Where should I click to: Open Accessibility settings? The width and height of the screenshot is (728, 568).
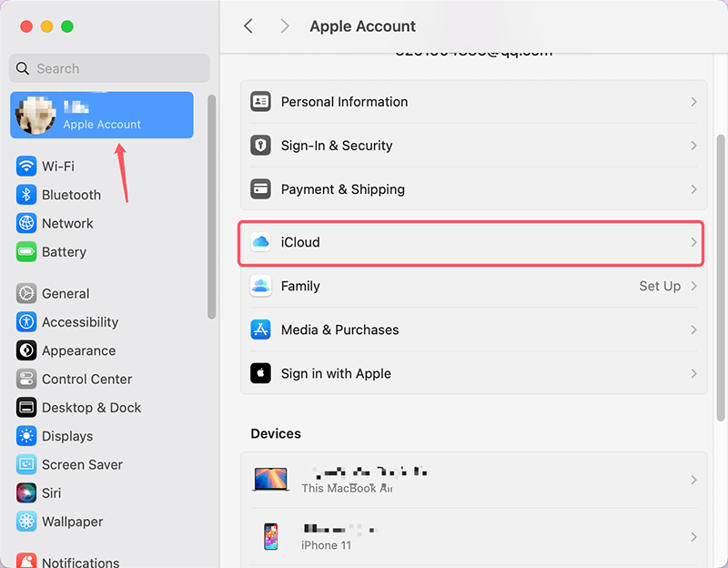click(x=77, y=321)
